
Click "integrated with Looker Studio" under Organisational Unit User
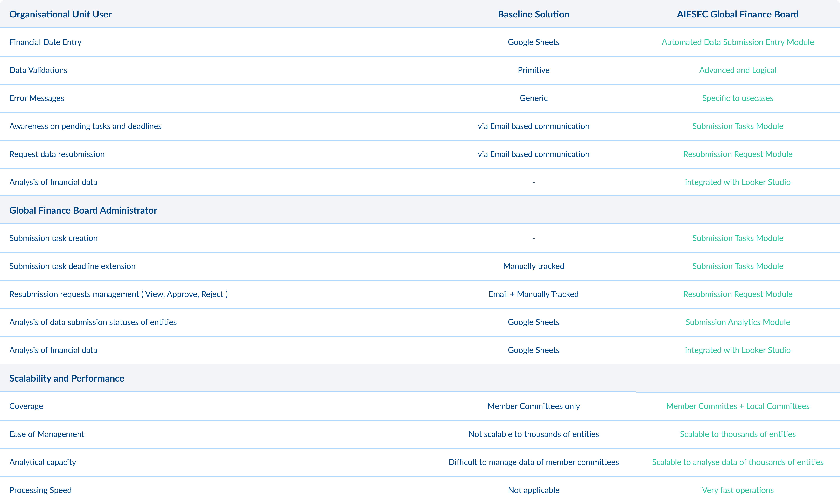[738, 182]
